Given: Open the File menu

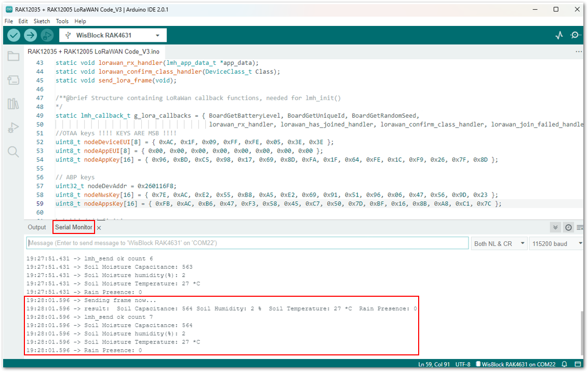Looking at the screenshot, I should [9, 21].
